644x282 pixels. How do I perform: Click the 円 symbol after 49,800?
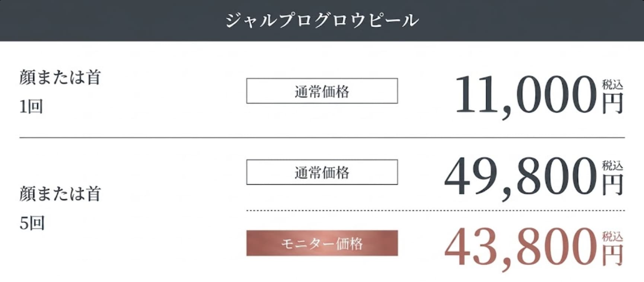coord(613,185)
